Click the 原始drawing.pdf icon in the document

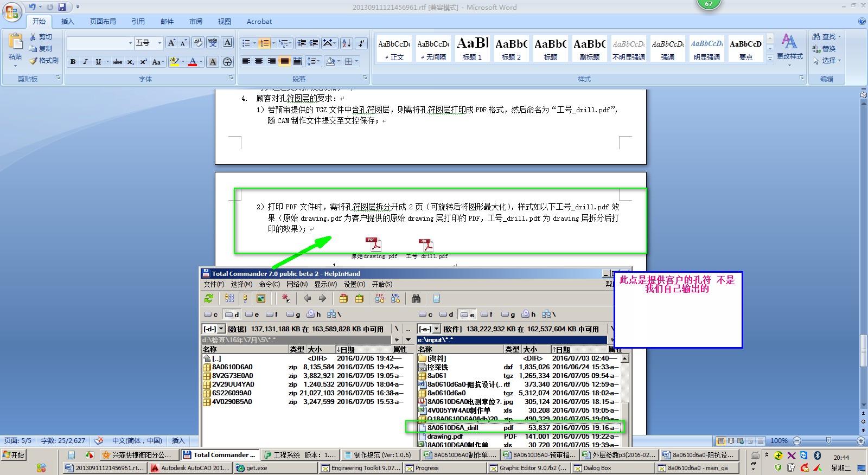click(x=374, y=245)
